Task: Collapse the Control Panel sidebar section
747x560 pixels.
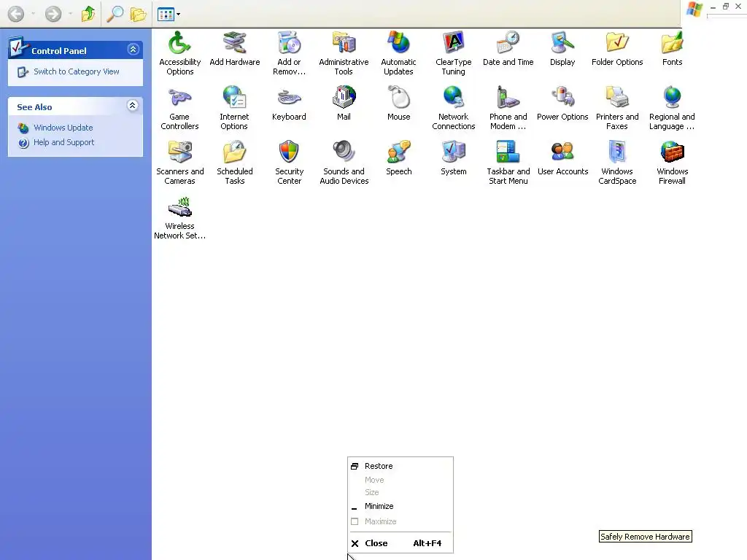Action: click(133, 49)
